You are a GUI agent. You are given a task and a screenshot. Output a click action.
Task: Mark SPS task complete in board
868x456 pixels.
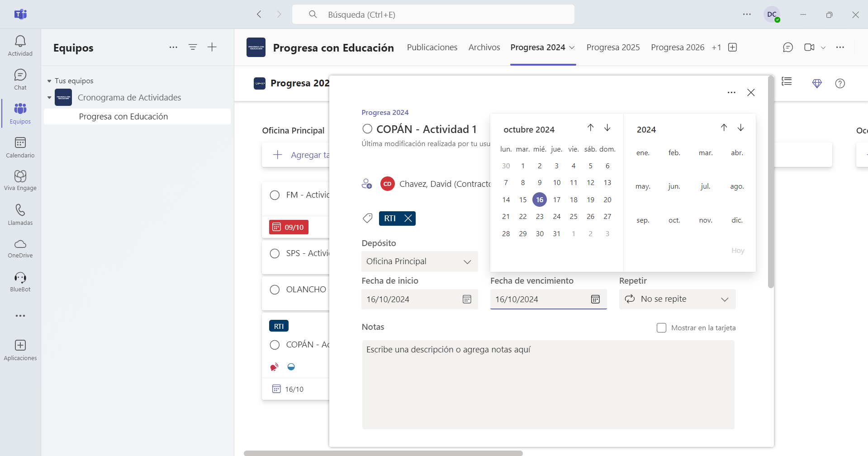(x=275, y=253)
